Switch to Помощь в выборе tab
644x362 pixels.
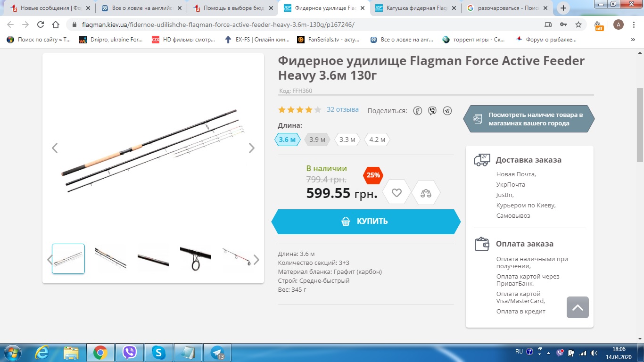[x=232, y=8]
